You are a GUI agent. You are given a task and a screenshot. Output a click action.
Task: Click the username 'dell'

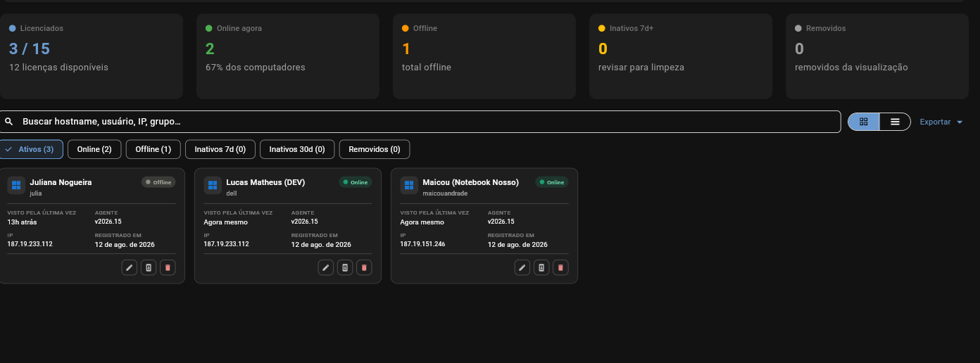click(230, 193)
